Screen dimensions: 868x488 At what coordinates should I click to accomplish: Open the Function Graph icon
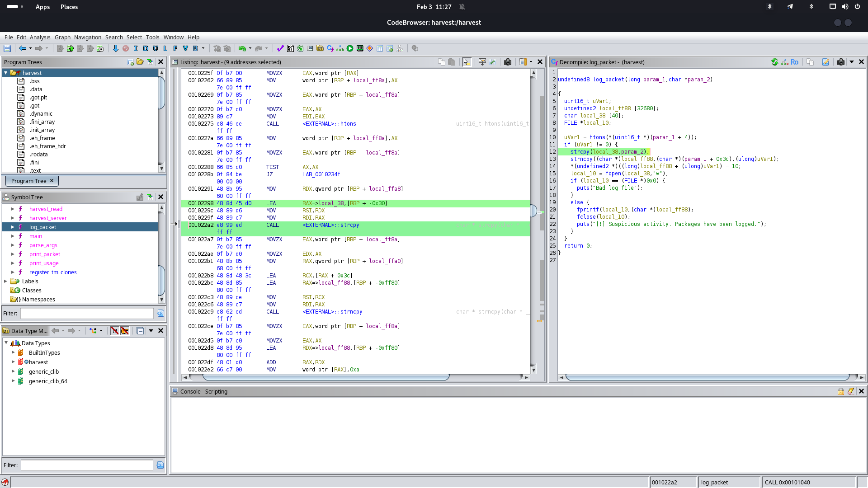pos(340,48)
